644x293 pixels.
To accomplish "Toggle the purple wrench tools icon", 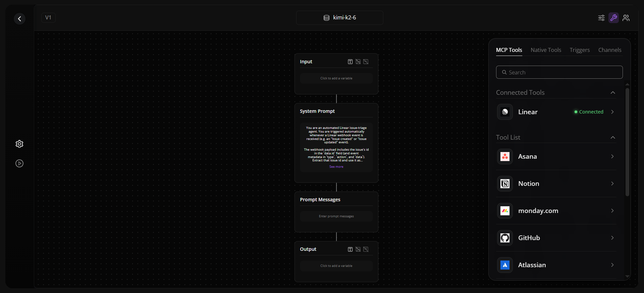I will coord(613,18).
